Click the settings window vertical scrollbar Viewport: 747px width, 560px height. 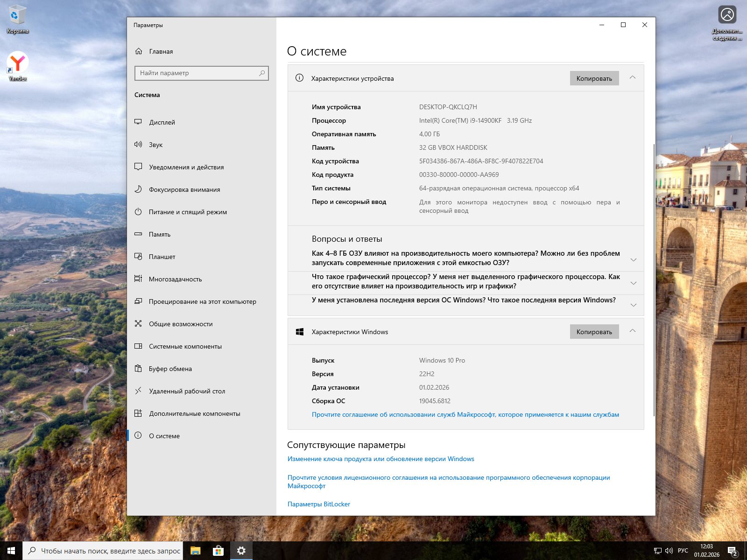654,280
